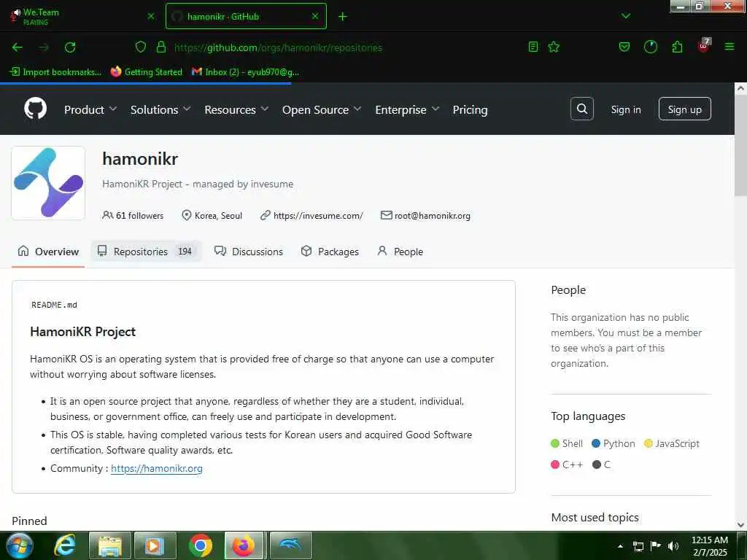Image resolution: width=747 pixels, height=560 pixels.
Task: Click the root@hamonikr.org email link
Action: pyautogui.click(x=432, y=216)
